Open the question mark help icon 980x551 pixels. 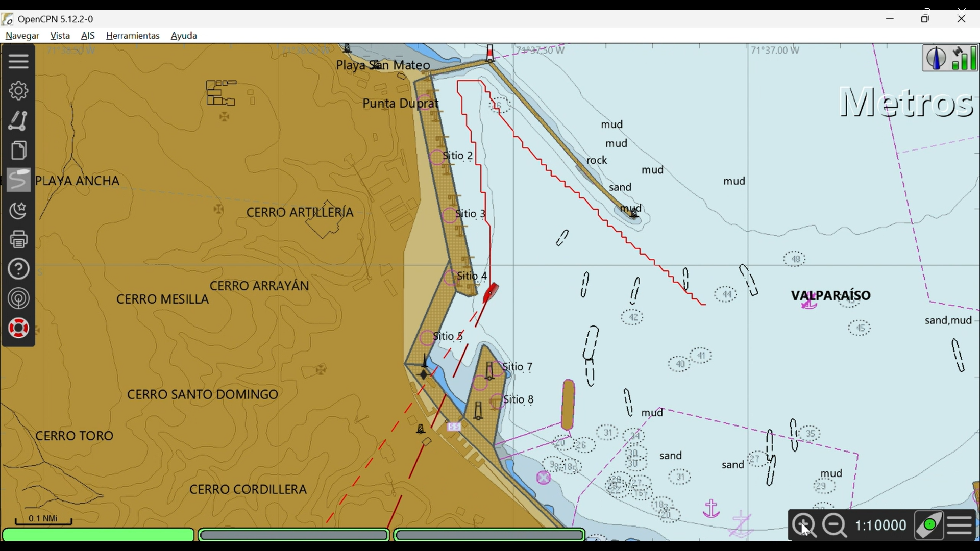pyautogui.click(x=18, y=269)
